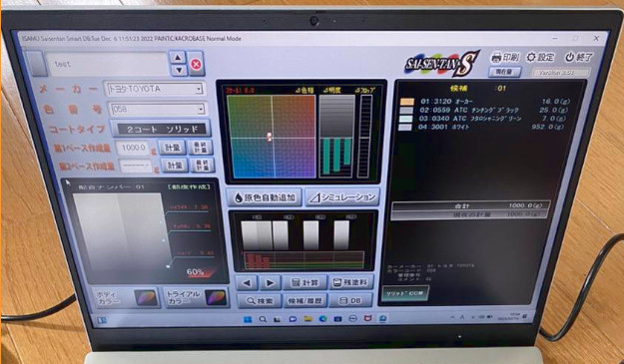Click the 合計 1000.0(g) total row

pos(471,205)
